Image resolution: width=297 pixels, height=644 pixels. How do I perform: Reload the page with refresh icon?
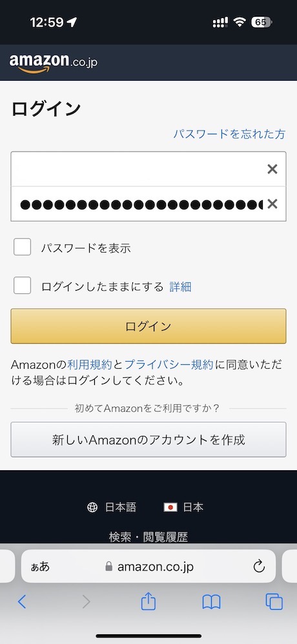(259, 566)
